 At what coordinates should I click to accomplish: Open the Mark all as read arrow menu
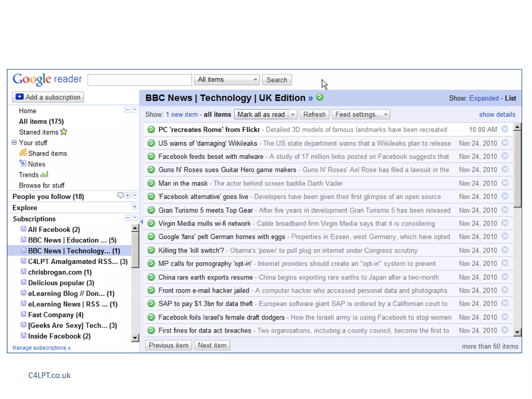[x=293, y=115]
